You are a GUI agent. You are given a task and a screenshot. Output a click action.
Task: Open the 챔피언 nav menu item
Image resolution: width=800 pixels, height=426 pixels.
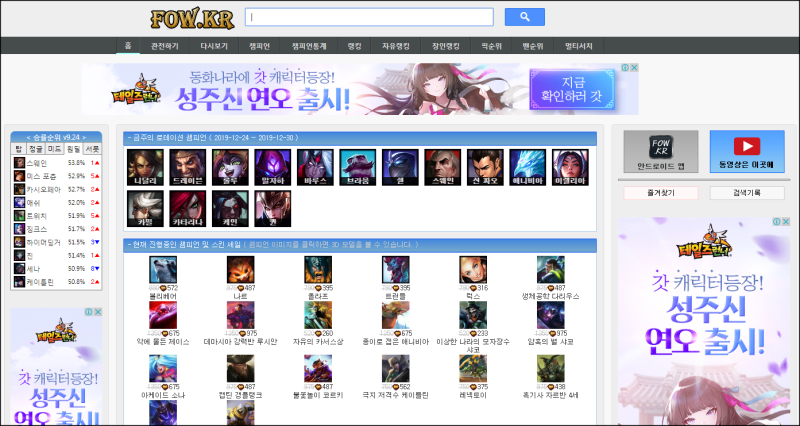coord(259,46)
